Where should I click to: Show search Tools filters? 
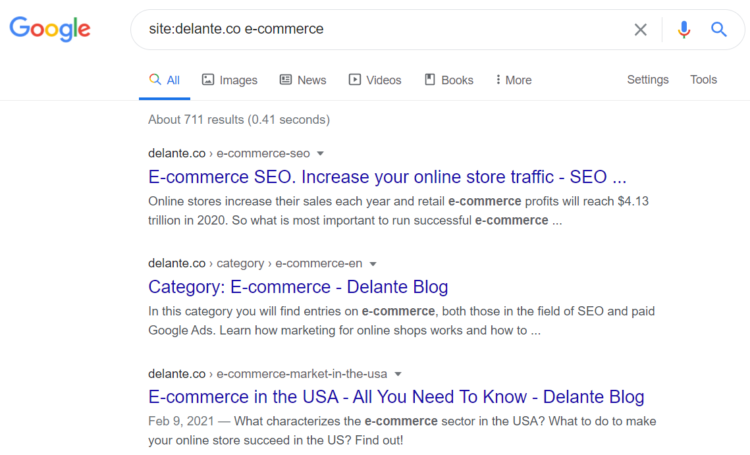703,80
